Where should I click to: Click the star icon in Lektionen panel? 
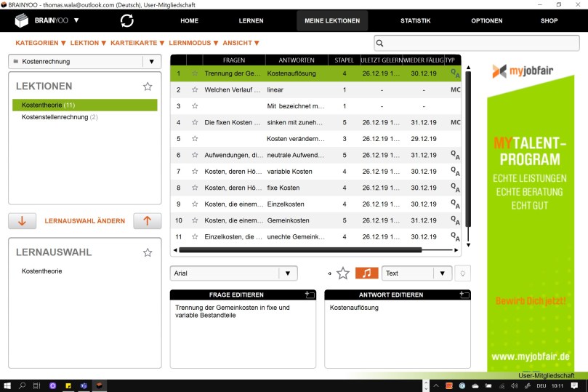pyautogui.click(x=148, y=87)
